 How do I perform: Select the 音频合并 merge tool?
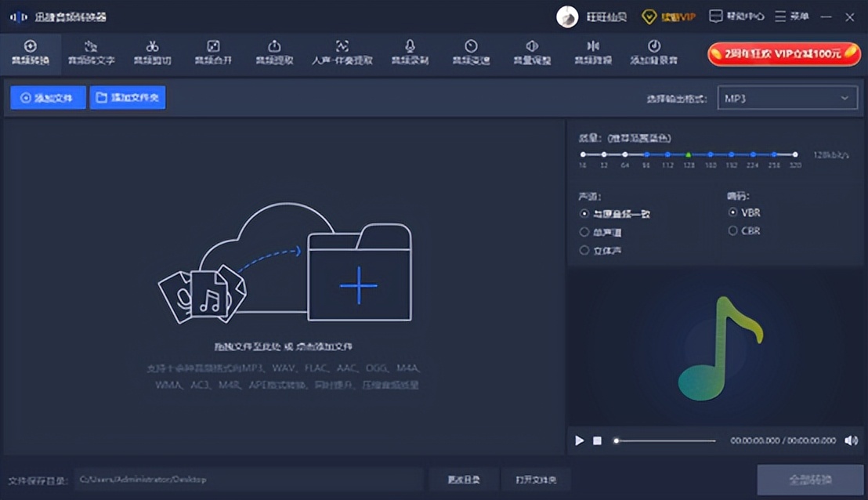(x=214, y=52)
